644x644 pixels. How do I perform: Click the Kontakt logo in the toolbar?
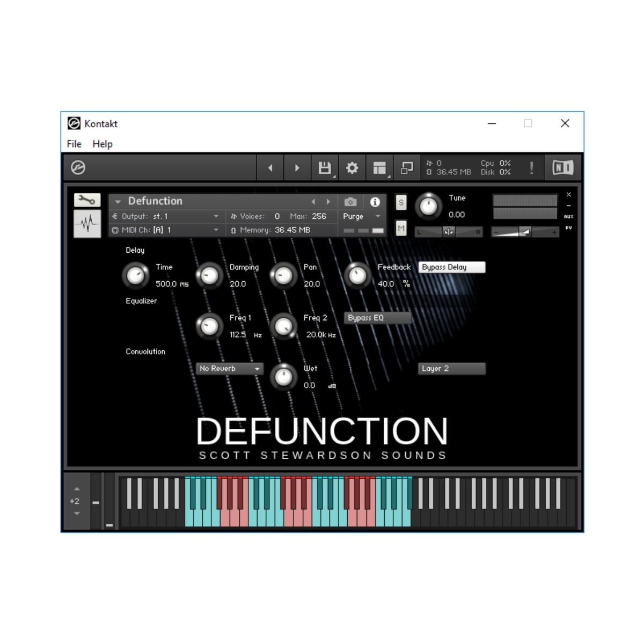pos(78,167)
